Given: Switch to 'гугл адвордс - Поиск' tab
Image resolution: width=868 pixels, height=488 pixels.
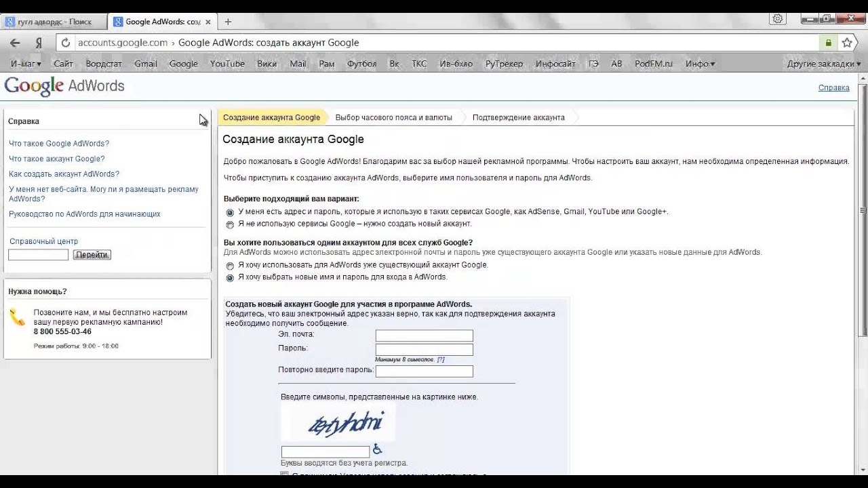Looking at the screenshot, I should 54,22.
